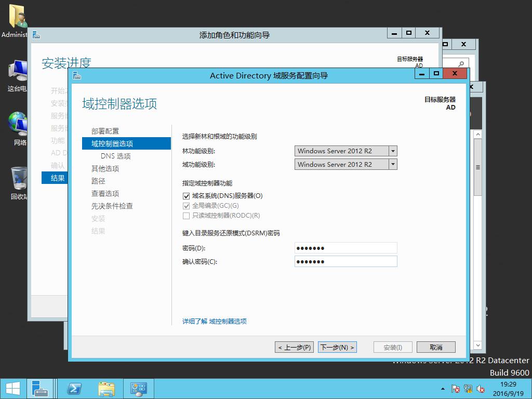Proceed with 下一步(N) button
The width and height of the screenshot is (532, 399).
[x=337, y=347]
